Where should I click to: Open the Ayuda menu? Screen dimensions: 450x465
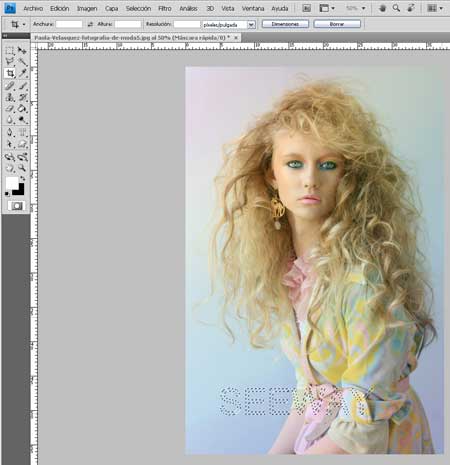(280, 9)
